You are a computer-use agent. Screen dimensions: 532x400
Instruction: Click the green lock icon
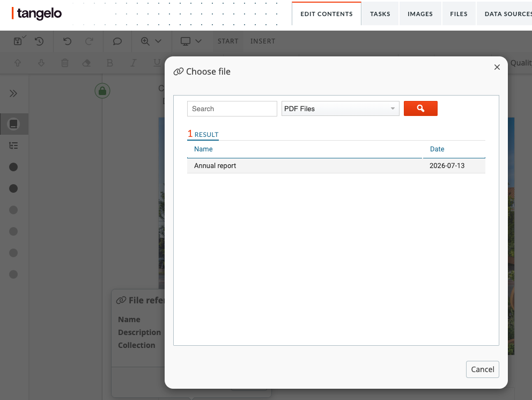click(x=102, y=91)
